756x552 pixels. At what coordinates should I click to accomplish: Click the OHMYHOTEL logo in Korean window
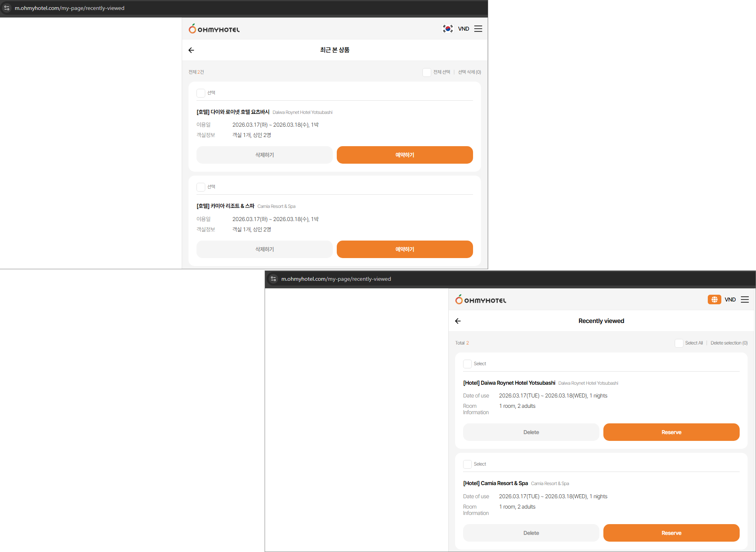click(214, 29)
